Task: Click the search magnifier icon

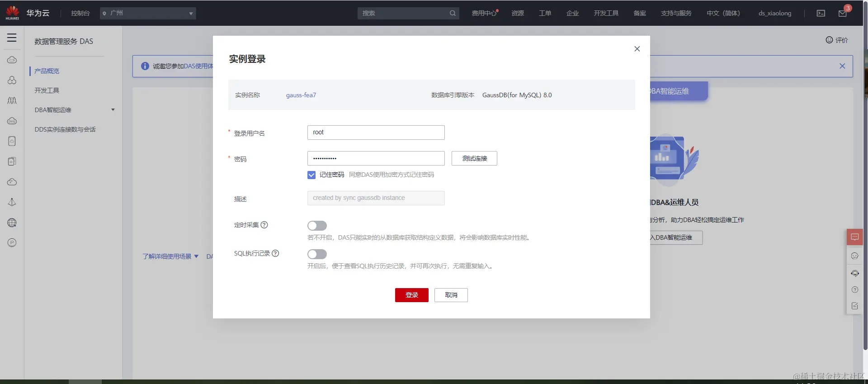Action: tap(453, 13)
